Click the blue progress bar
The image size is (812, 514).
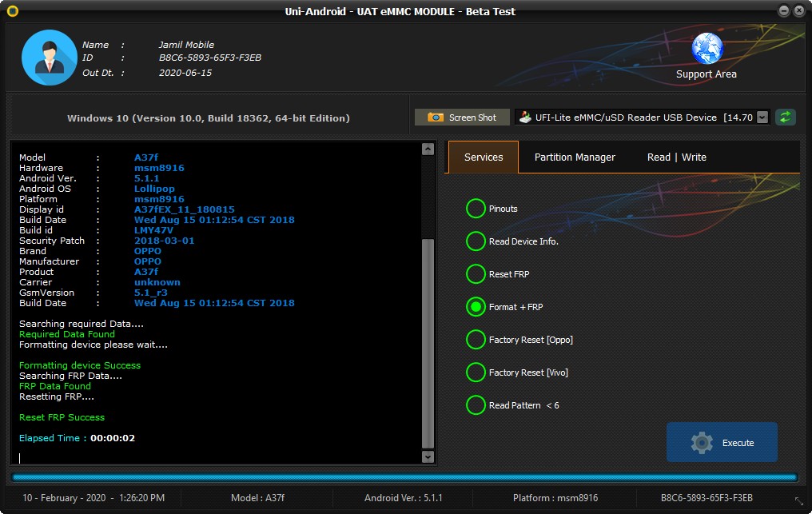tap(404, 477)
